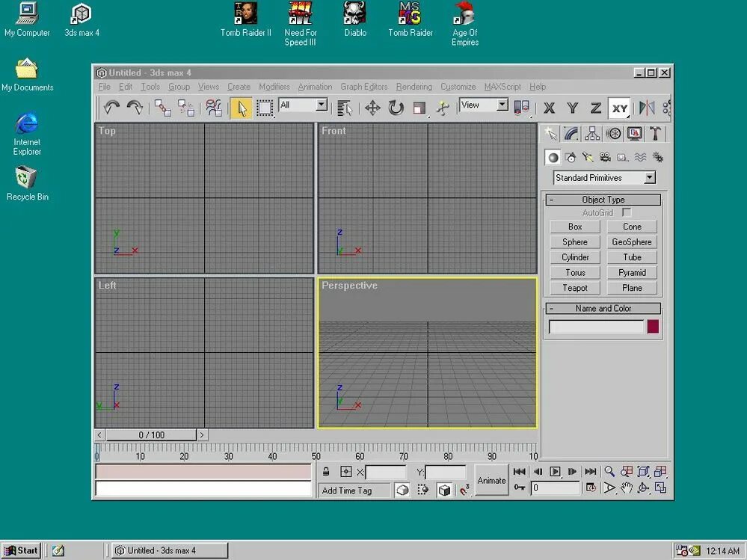Restrict transform to X axis
Image resolution: width=747 pixels, height=560 pixels.
(550, 108)
